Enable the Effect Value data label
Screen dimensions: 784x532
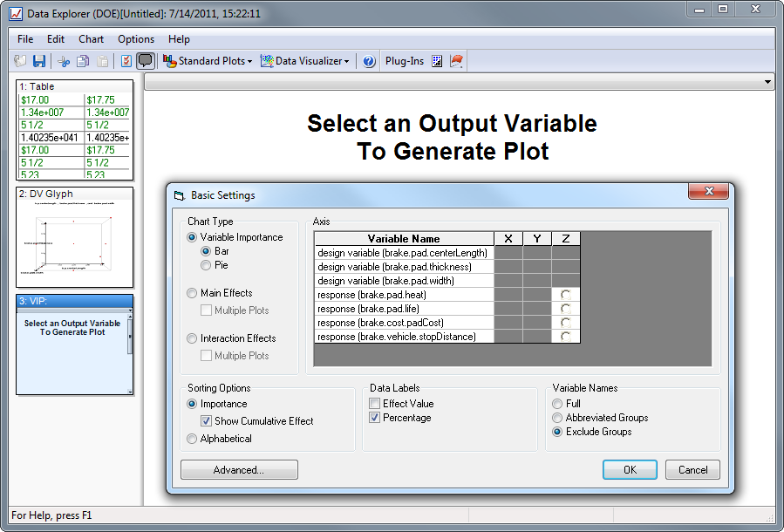tap(374, 404)
